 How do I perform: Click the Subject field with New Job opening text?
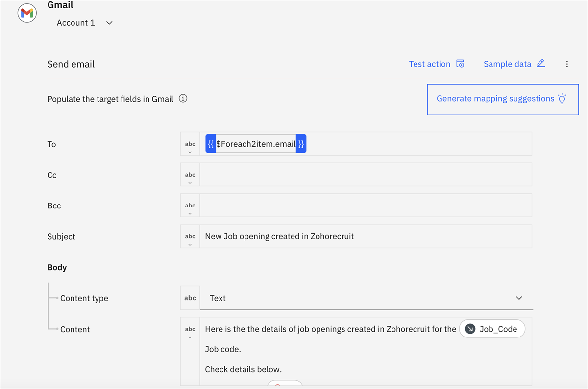pos(366,236)
